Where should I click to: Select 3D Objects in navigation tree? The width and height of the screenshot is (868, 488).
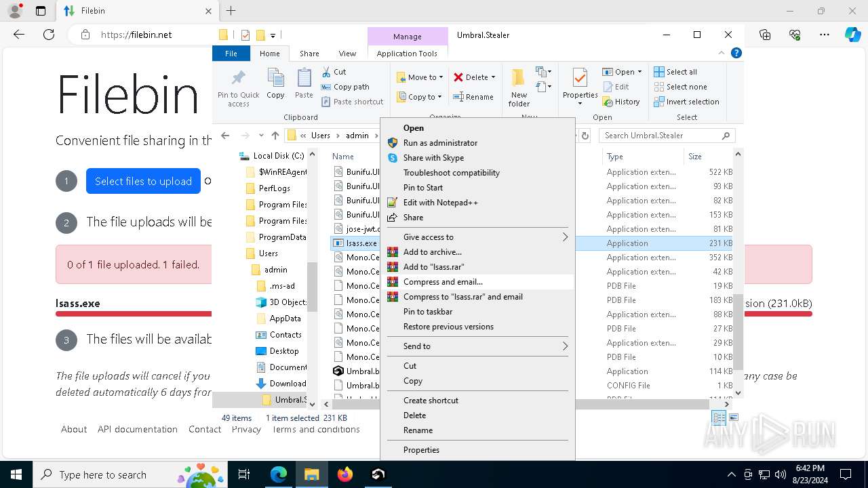coord(281,302)
